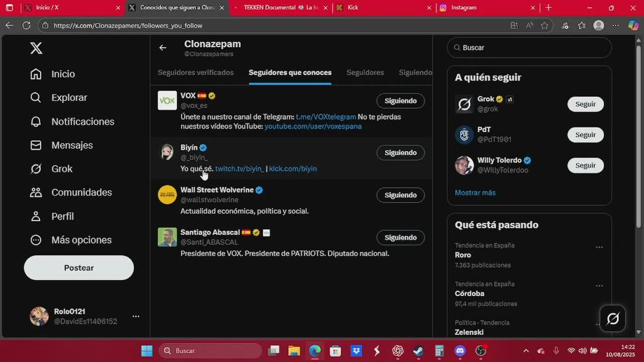Open Edge profile icon
This screenshot has height=362, width=644.
pyautogui.click(x=598, y=25)
